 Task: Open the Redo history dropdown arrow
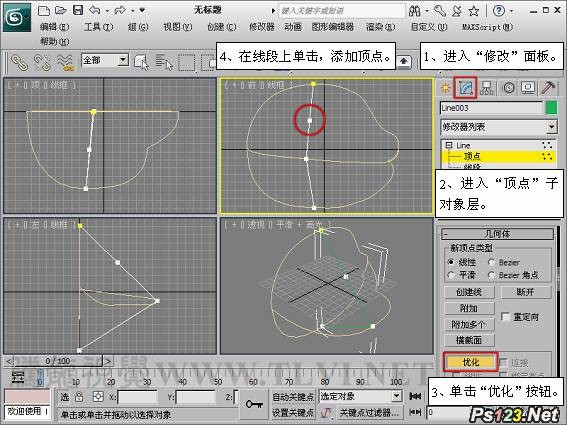coord(132,11)
